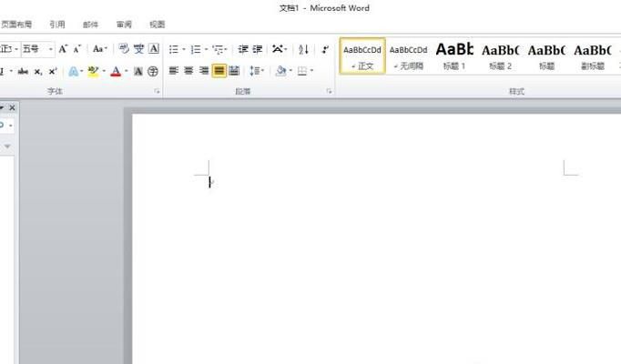Click the increase indent icon
Viewport: 621px width, 364px height.
point(258,49)
